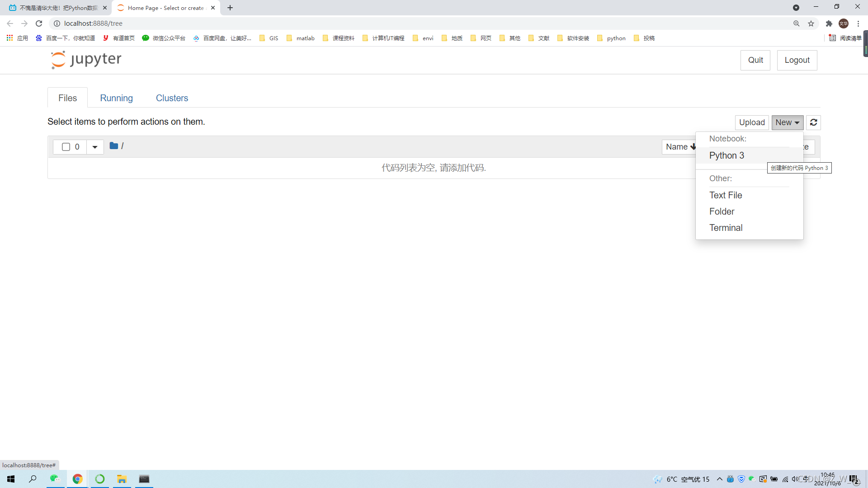
Task: Switch to the Running tab
Action: 116,98
